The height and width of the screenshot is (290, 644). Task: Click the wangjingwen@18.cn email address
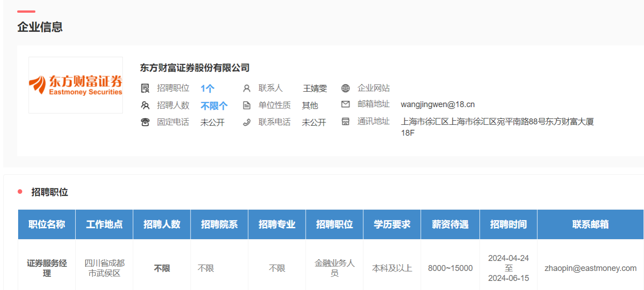(x=438, y=105)
